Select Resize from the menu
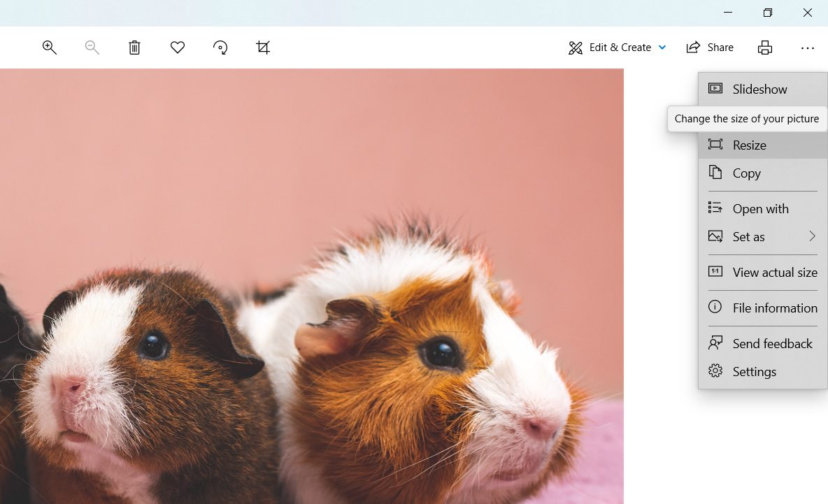Screen dimensions: 828x504 point(749,145)
